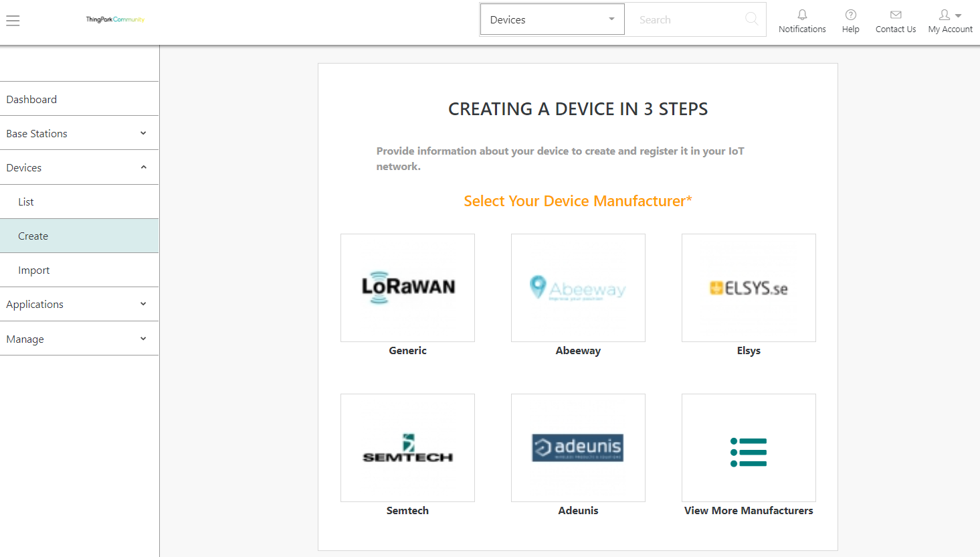Click the Semtech manufacturer label

408,511
